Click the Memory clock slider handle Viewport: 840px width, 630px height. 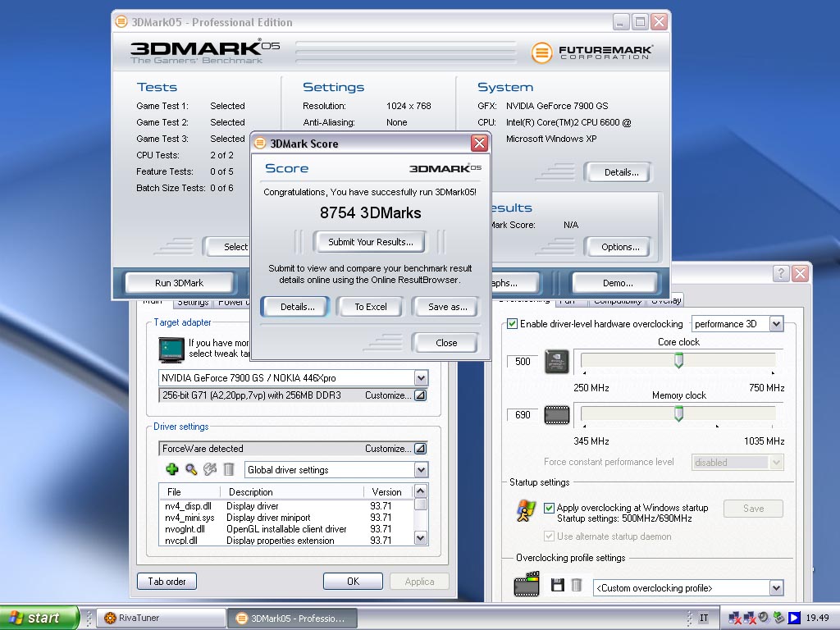click(678, 413)
